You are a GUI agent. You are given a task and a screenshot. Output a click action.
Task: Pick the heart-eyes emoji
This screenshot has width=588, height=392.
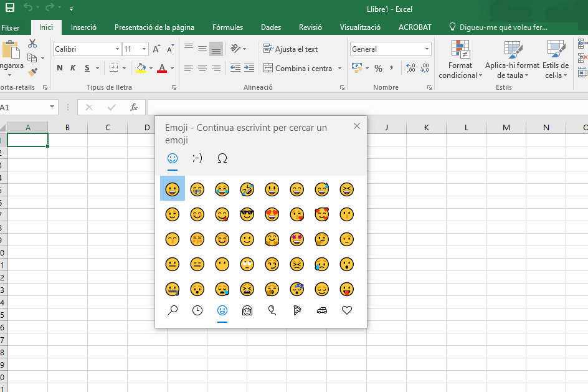coord(272,214)
